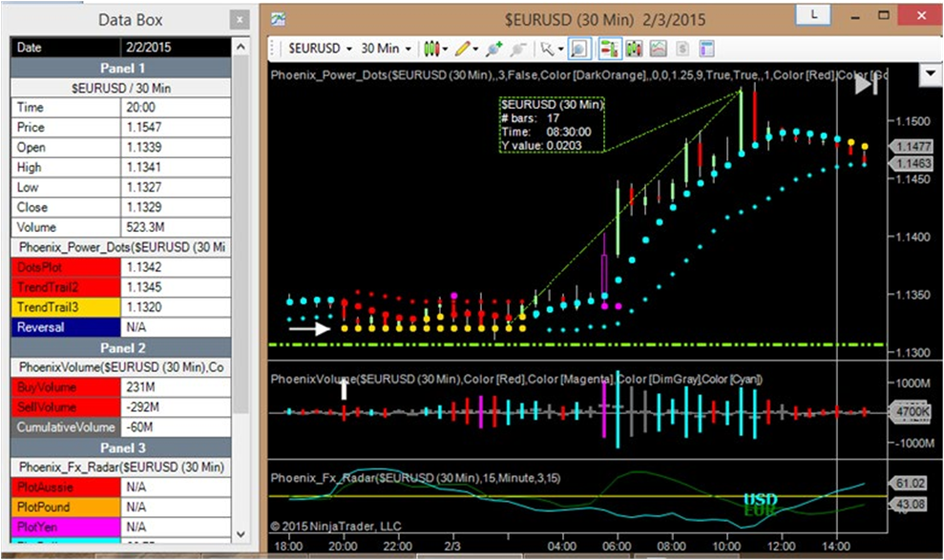Click Data Box scrollbar down arrow
The height and width of the screenshot is (560, 944).
(241, 533)
